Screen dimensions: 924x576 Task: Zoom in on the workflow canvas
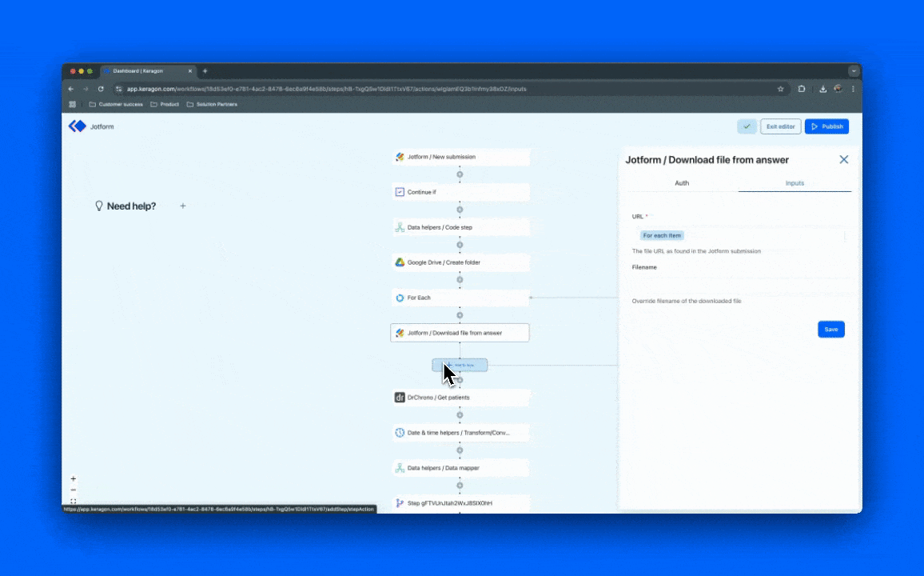click(x=73, y=478)
